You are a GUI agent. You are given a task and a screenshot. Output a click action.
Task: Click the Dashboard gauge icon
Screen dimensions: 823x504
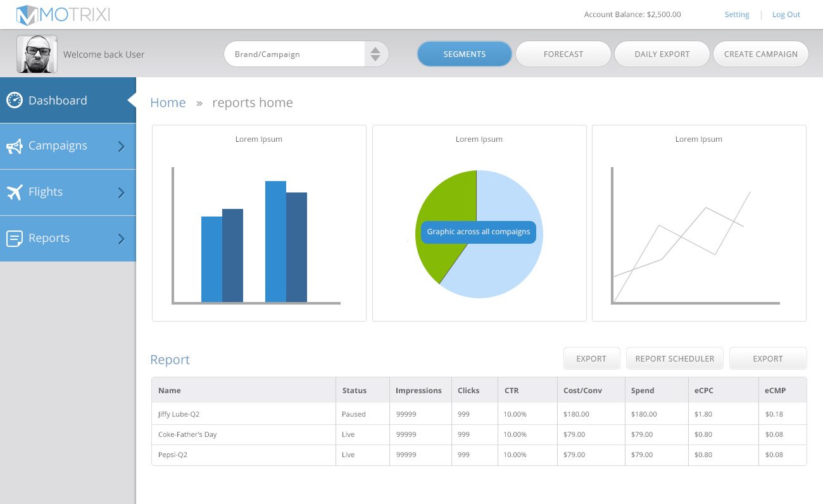[x=15, y=100]
